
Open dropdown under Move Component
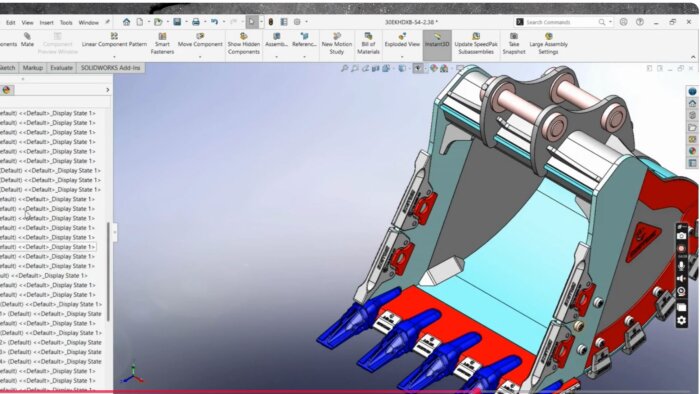point(200,57)
